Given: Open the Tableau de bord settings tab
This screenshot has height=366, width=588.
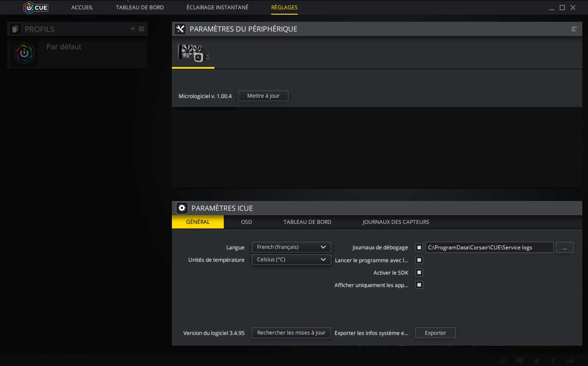Looking at the screenshot, I should click(308, 222).
